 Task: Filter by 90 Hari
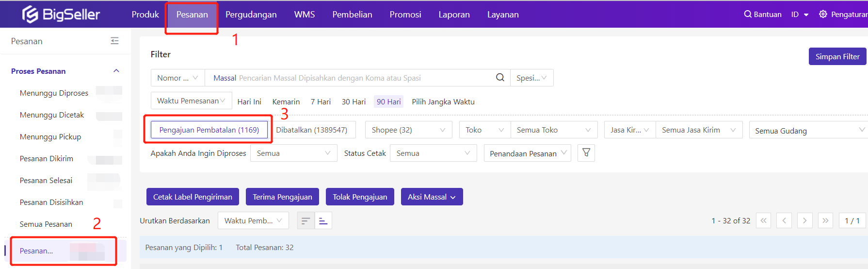coord(389,101)
